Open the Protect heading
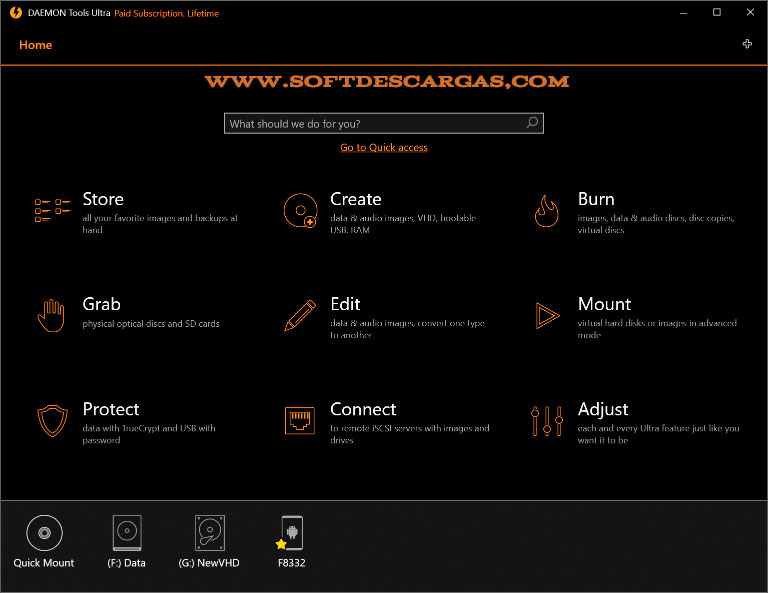 tap(111, 409)
